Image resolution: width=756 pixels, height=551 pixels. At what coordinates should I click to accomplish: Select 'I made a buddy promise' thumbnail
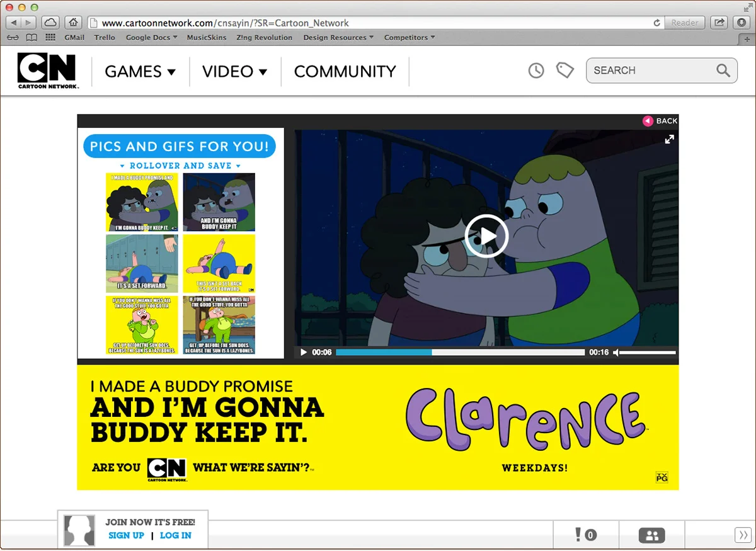pos(142,202)
